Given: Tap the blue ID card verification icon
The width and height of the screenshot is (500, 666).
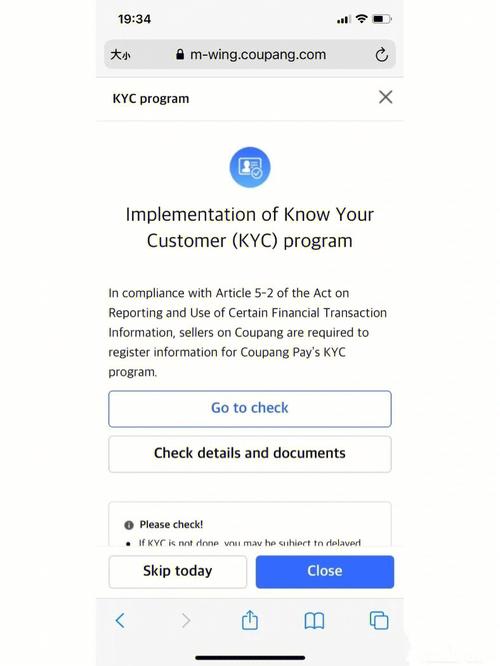Looking at the screenshot, I should [x=250, y=167].
